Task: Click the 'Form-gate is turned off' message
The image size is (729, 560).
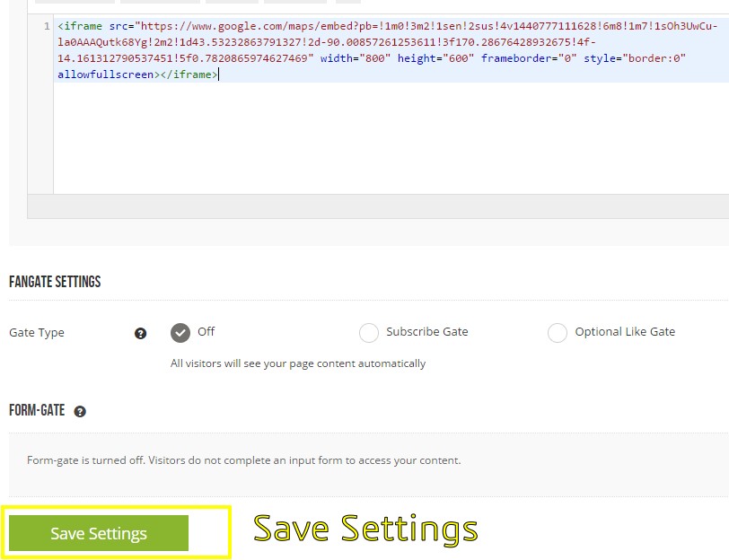Action: click(243, 460)
